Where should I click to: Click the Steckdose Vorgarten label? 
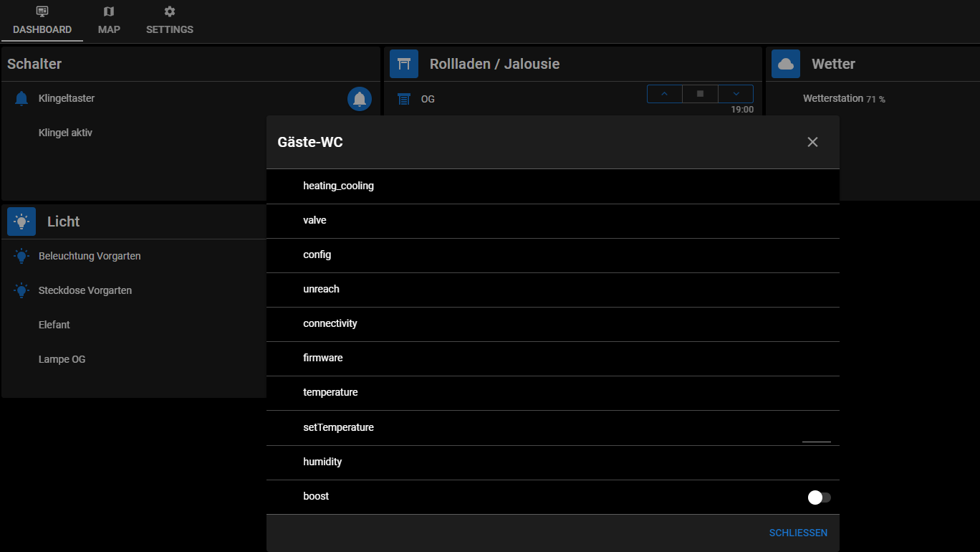(x=85, y=290)
